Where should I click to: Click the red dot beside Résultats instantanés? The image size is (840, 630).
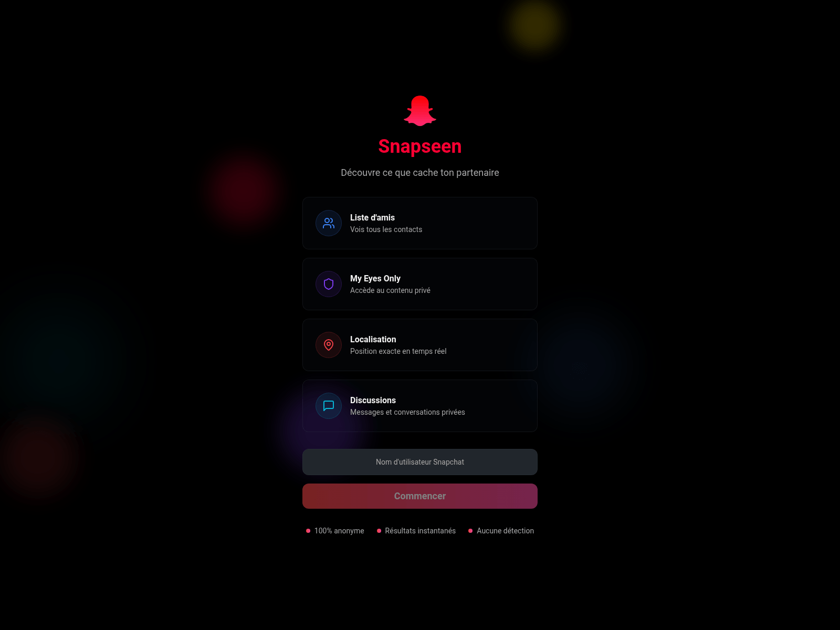pyautogui.click(x=379, y=531)
